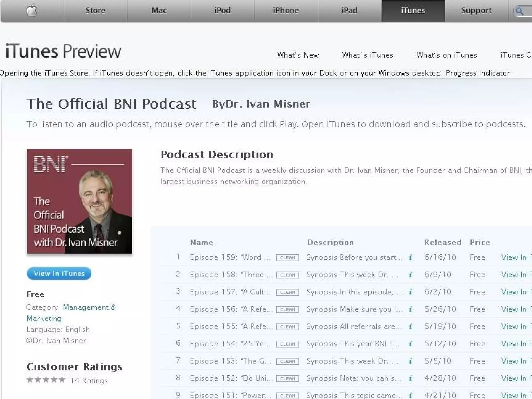Click CLEAN badge on Episode 155

[288, 327]
